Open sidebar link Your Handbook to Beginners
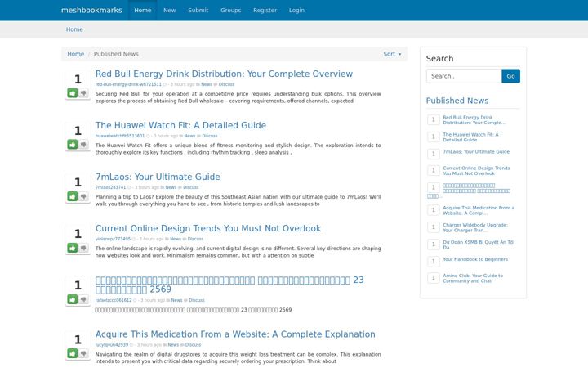This screenshot has height=368, width=588. click(x=475, y=259)
